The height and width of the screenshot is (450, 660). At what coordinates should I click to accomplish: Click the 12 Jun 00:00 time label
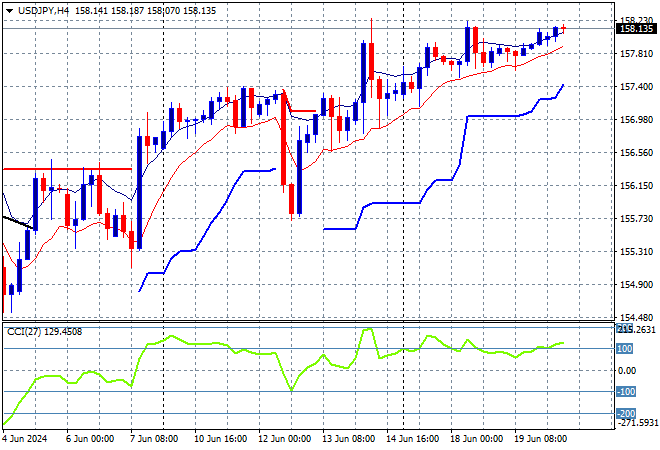point(285,439)
